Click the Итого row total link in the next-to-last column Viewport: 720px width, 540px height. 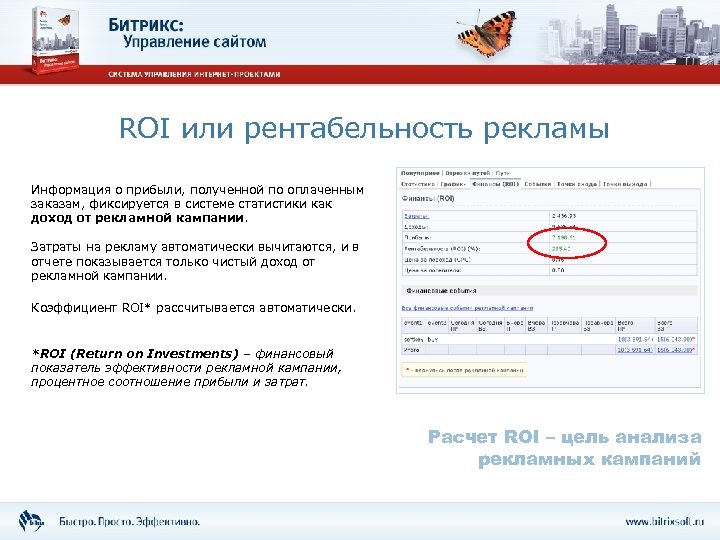point(635,350)
